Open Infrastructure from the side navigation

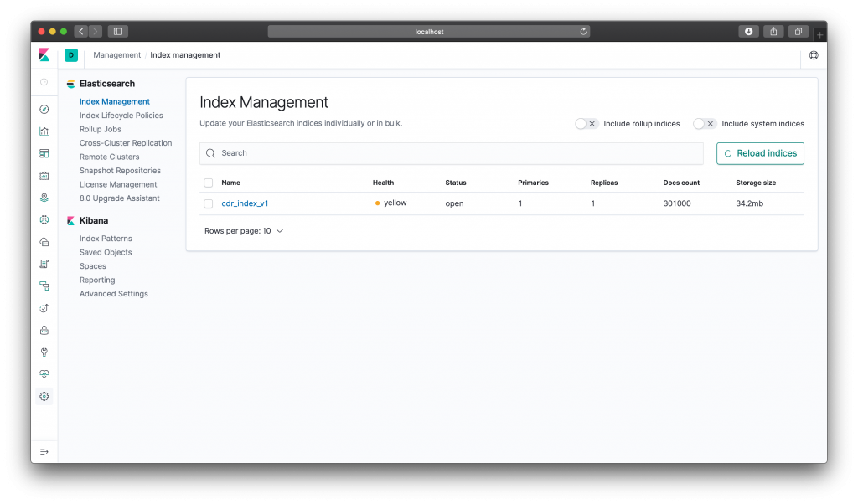point(44,242)
